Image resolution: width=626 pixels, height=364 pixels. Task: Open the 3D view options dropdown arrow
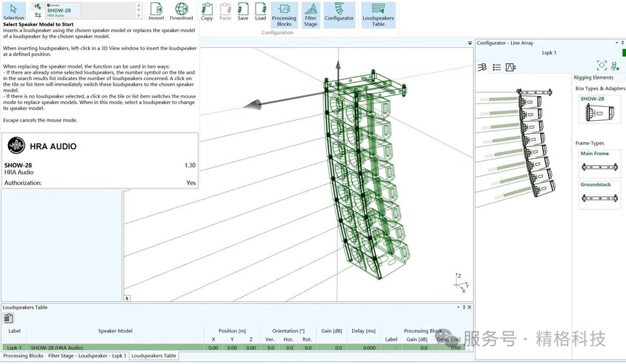coord(469,44)
